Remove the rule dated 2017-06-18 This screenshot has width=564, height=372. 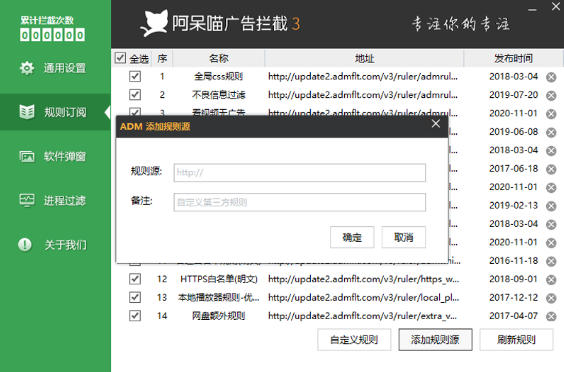tap(551, 169)
